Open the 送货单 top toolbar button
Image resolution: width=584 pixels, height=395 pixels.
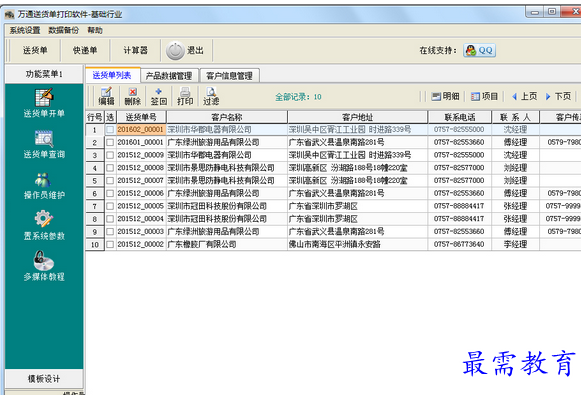tap(35, 50)
